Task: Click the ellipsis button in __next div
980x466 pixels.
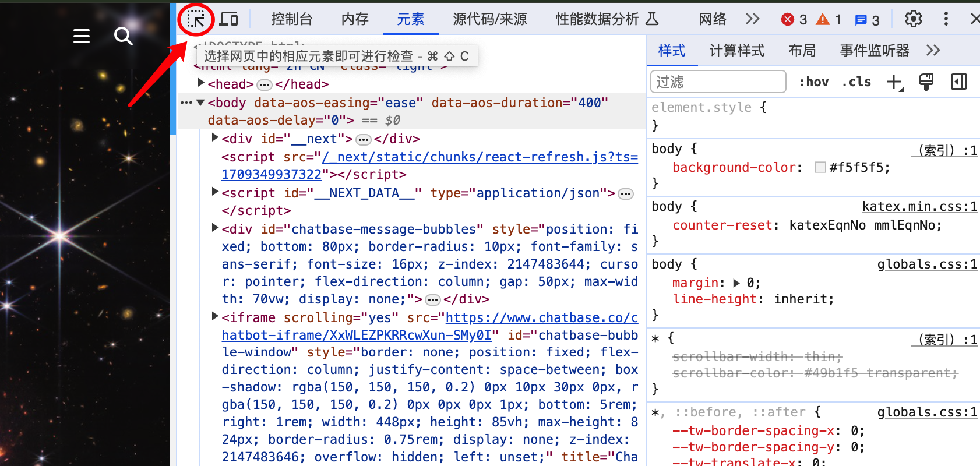Action: coord(364,140)
